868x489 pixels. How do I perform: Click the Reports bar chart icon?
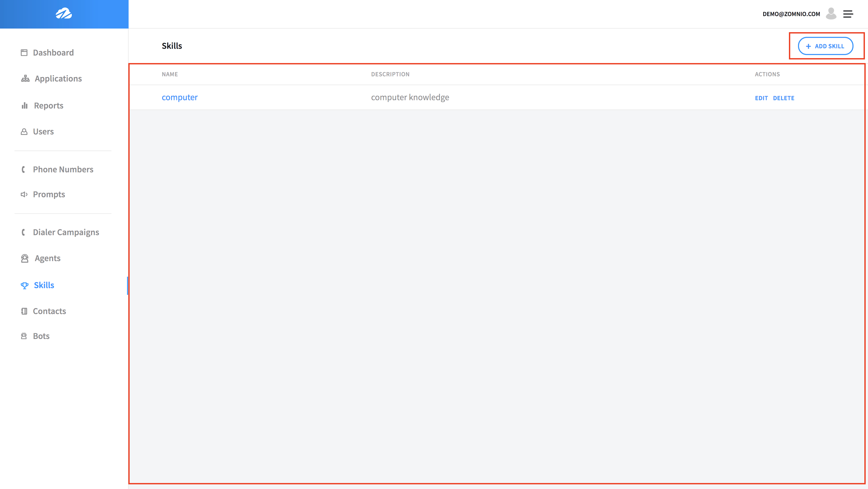tap(25, 106)
